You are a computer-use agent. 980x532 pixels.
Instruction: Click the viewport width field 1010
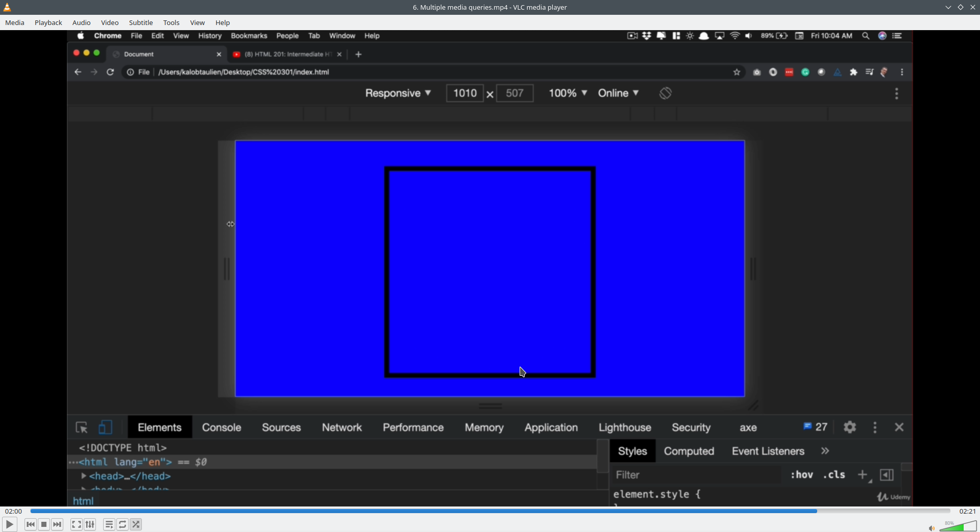pyautogui.click(x=464, y=93)
